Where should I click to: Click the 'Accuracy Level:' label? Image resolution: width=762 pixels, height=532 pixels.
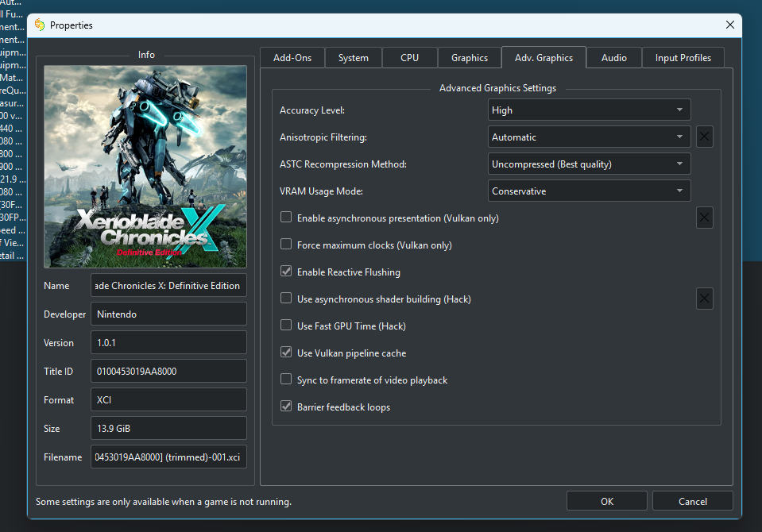pyautogui.click(x=312, y=110)
